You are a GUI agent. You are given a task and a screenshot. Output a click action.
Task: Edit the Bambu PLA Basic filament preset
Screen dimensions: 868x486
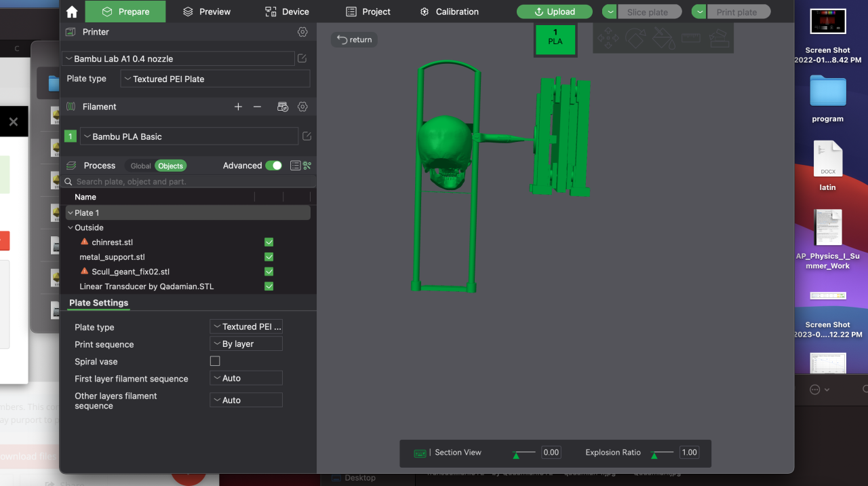(307, 136)
